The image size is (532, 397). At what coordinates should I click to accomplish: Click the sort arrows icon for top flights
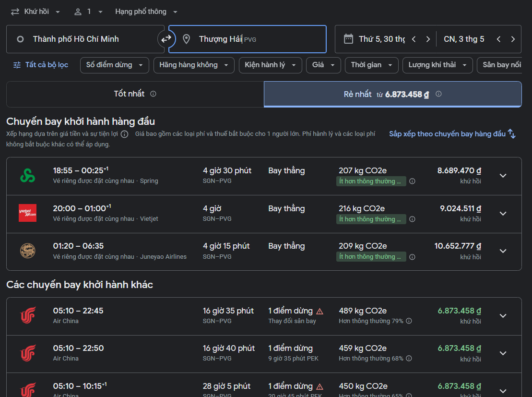pyautogui.click(x=512, y=134)
